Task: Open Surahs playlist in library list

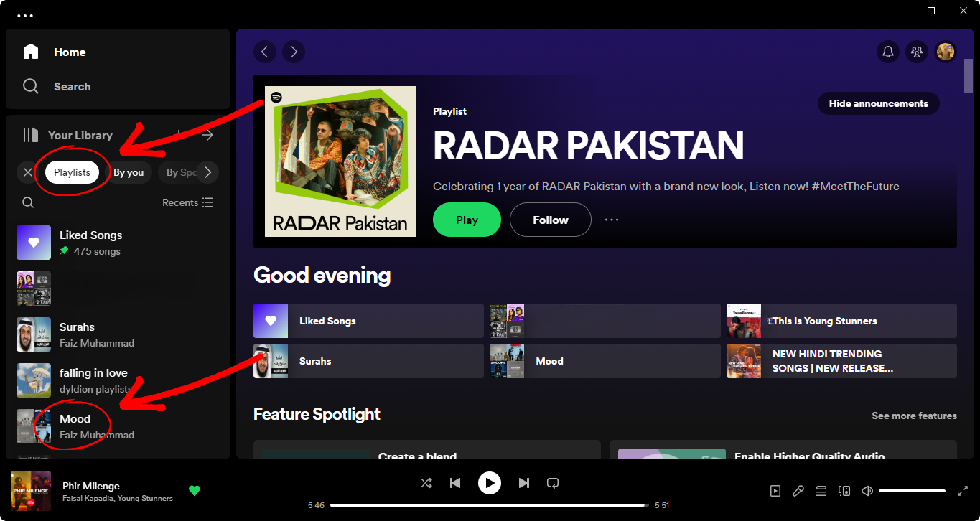Action: click(118, 334)
